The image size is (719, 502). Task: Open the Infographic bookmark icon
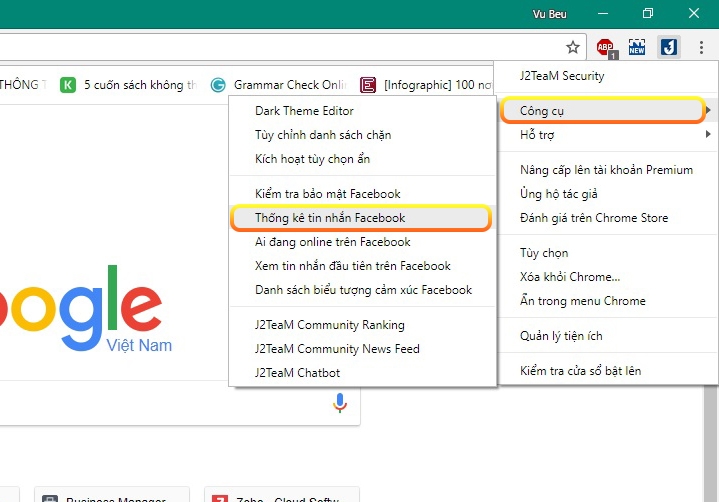click(368, 85)
